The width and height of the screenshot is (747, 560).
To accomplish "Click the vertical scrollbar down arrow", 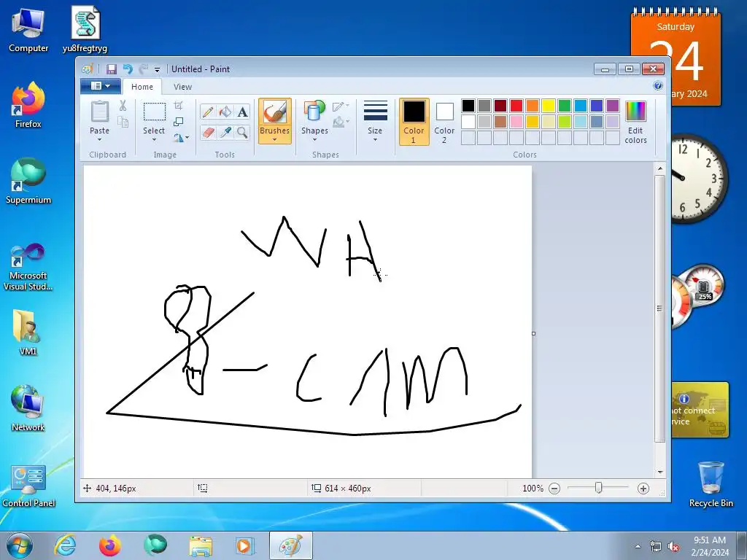I will pos(659,472).
